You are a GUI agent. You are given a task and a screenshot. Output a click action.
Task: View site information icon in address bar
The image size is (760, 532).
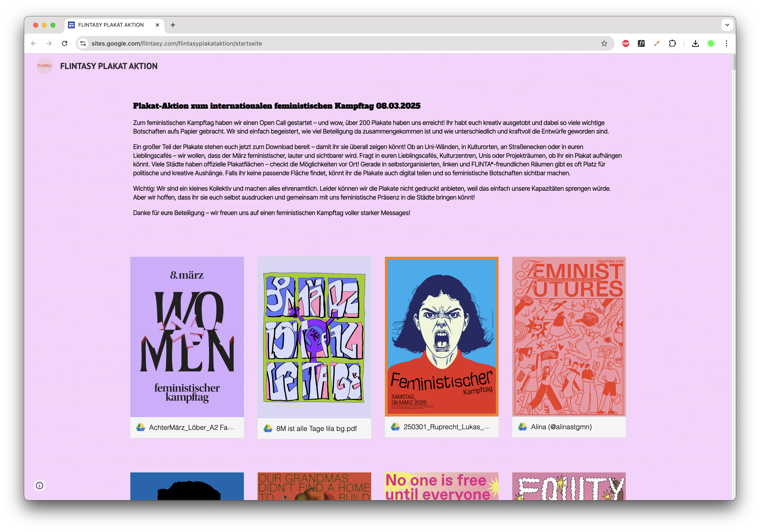click(83, 43)
